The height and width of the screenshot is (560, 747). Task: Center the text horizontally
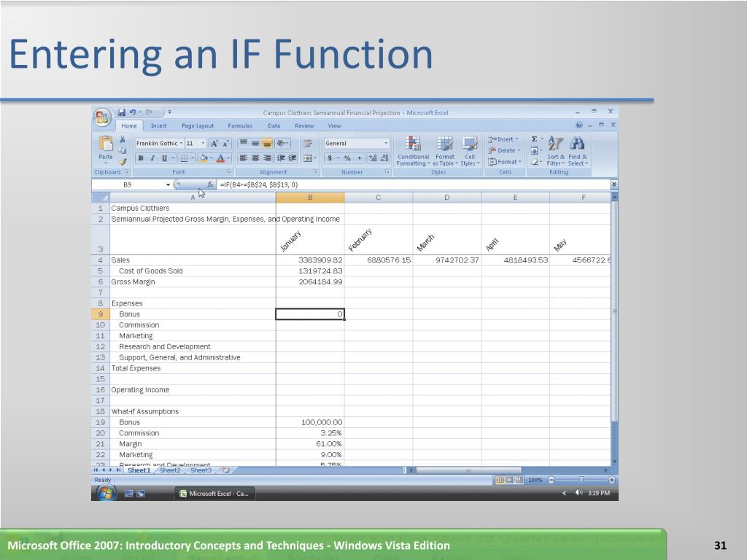[255, 158]
